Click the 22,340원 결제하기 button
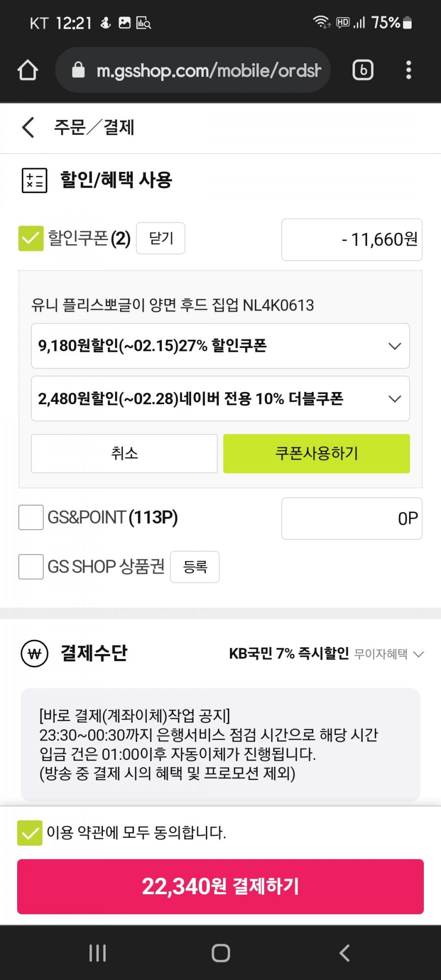The image size is (441, 980). click(220, 886)
